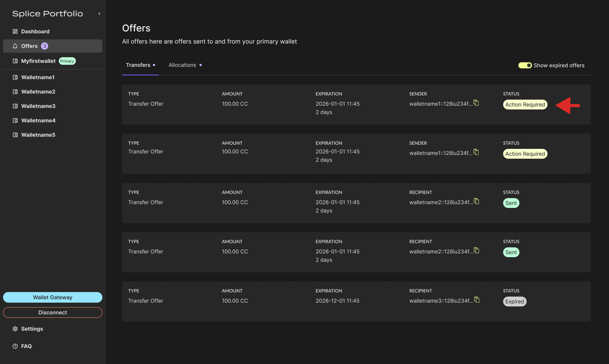
Task: Copy sender address in second Action Required row
Action: (476, 152)
